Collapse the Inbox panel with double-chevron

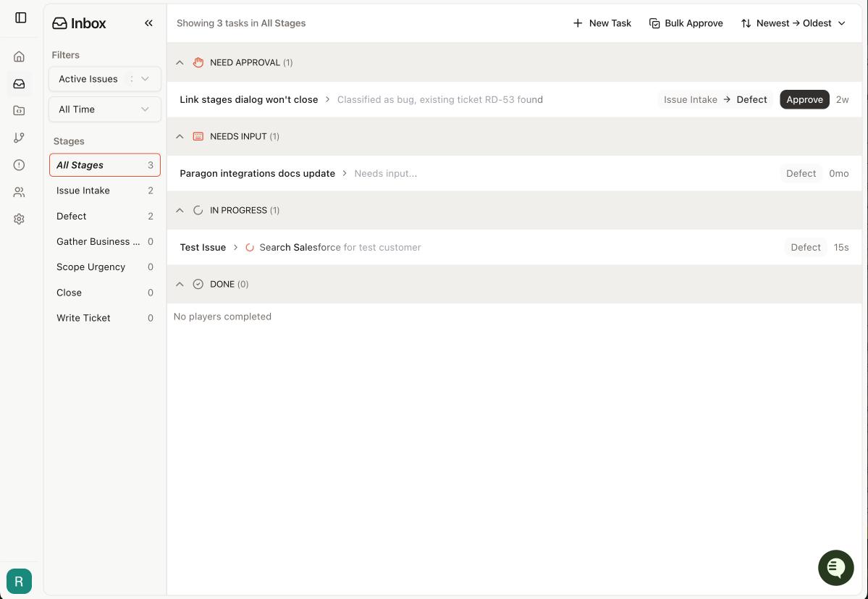coord(148,22)
